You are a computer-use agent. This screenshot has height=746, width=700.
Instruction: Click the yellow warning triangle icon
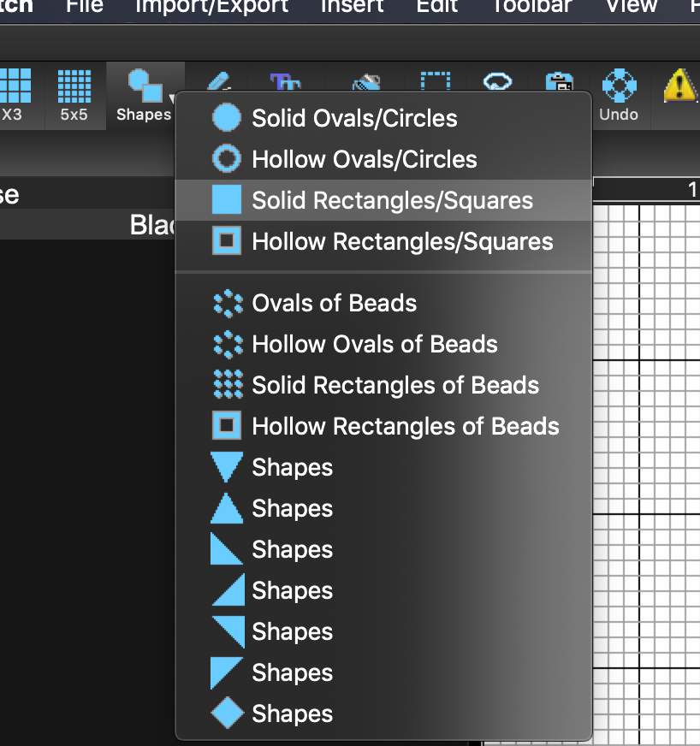680,86
